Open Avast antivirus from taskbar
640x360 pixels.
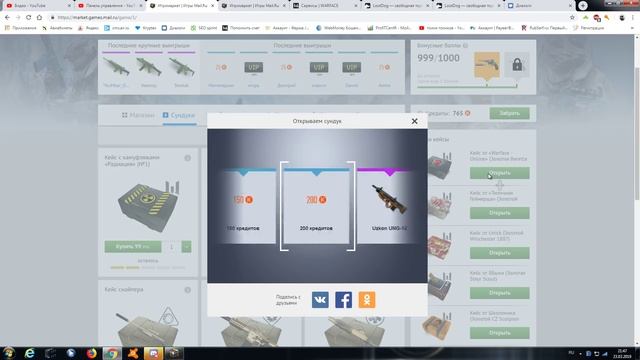(133, 353)
